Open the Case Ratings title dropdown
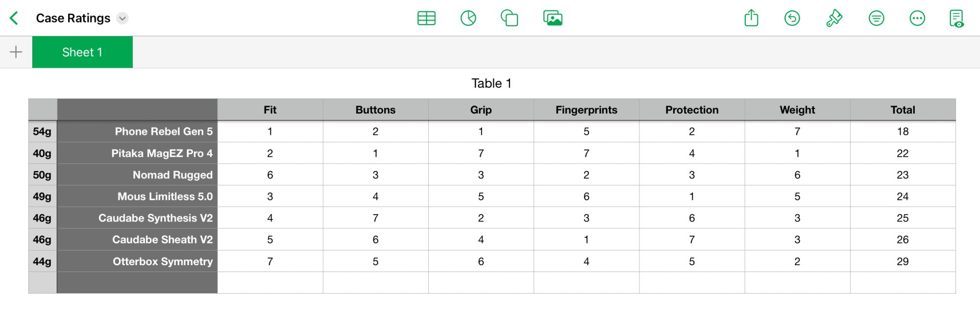Viewport: 980px width, 323px height. click(122, 19)
